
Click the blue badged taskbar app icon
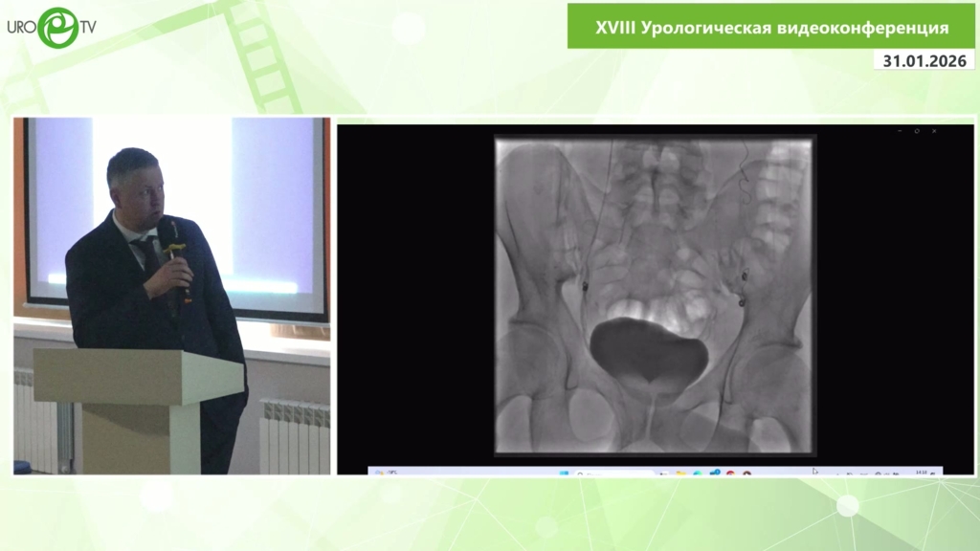pyautogui.click(x=714, y=473)
